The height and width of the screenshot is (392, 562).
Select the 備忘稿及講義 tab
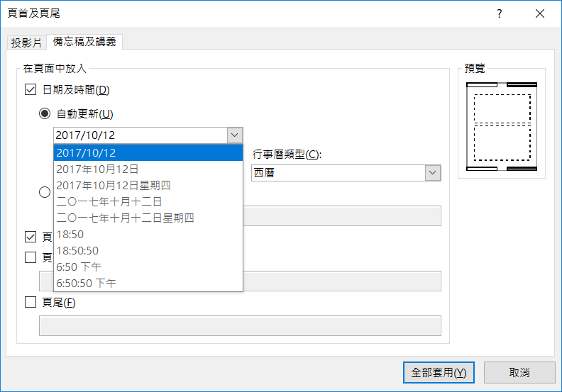(x=84, y=42)
